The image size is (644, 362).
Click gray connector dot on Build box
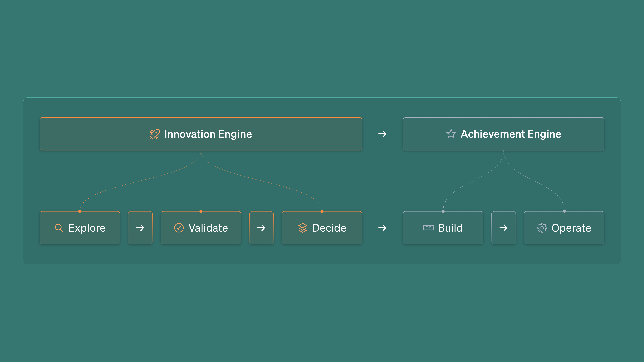point(443,211)
